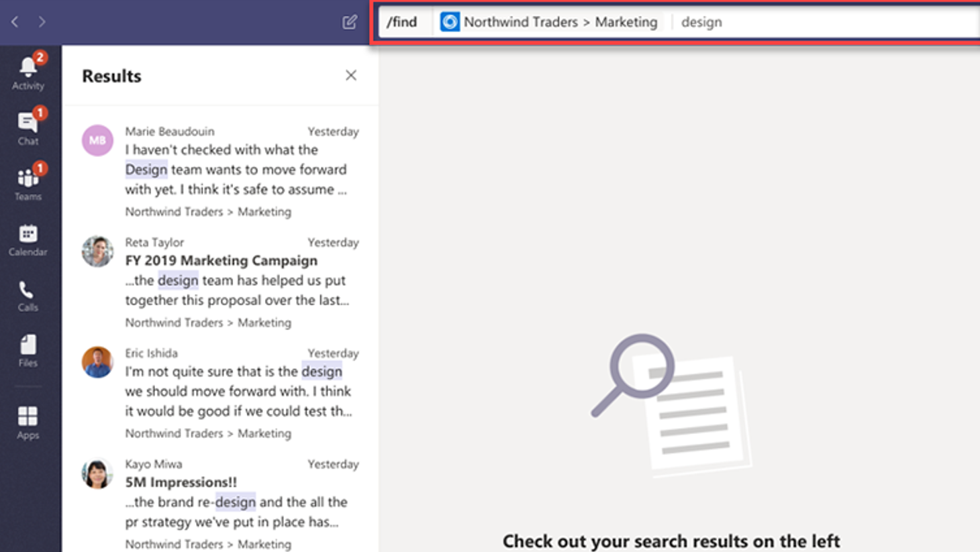Click Reta Taylor's profile photo
Image resolution: width=980 pixels, height=552 pixels.
click(x=97, y=252)
